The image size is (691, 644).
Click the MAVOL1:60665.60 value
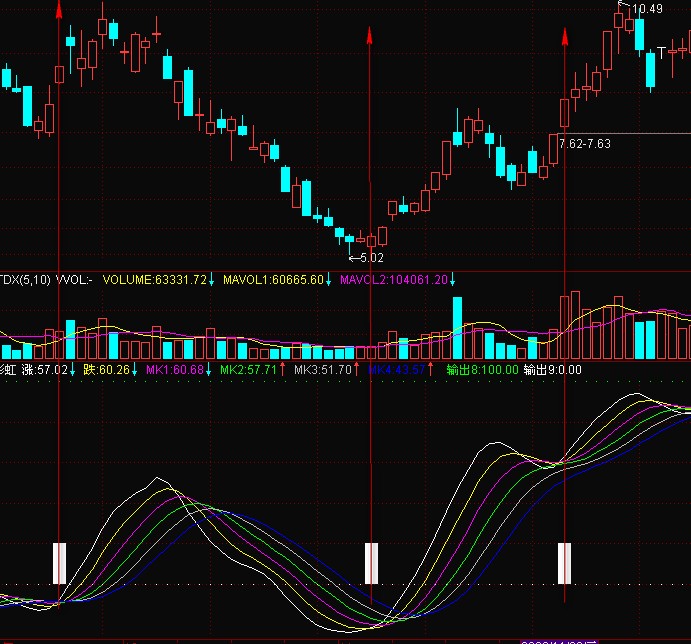pos(273,280)
